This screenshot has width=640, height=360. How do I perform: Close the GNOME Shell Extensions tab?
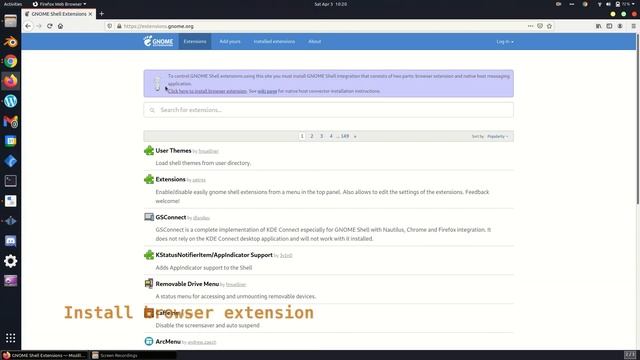click(90, 14)
